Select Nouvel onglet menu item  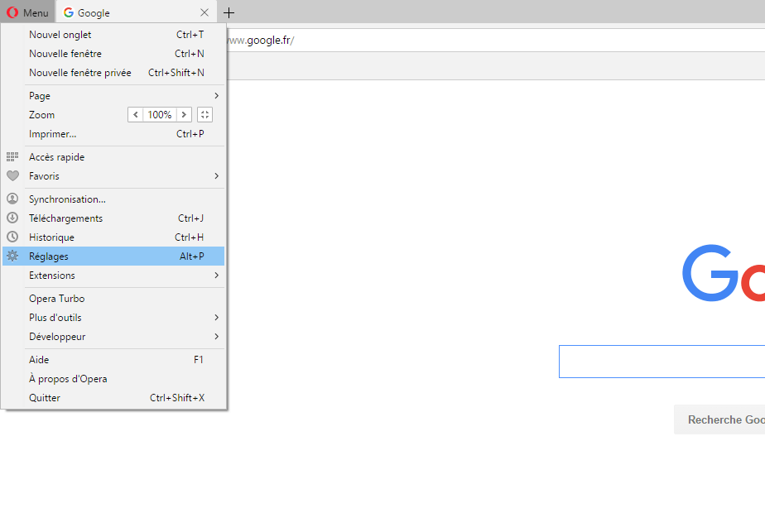point(113,35)
